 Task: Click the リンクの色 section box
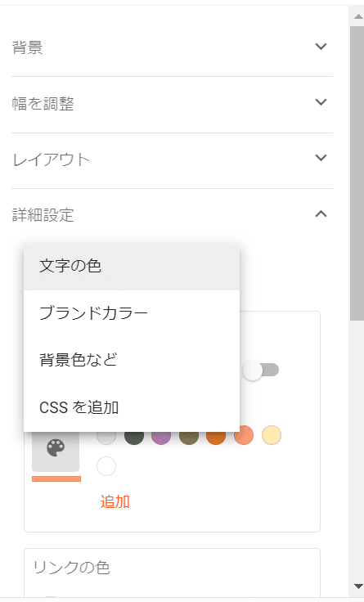(x=172, y=573)
